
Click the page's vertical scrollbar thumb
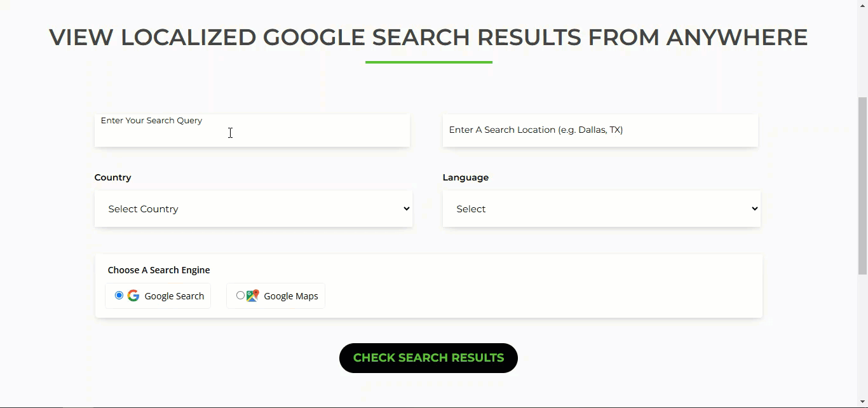(x=862, y=184)
